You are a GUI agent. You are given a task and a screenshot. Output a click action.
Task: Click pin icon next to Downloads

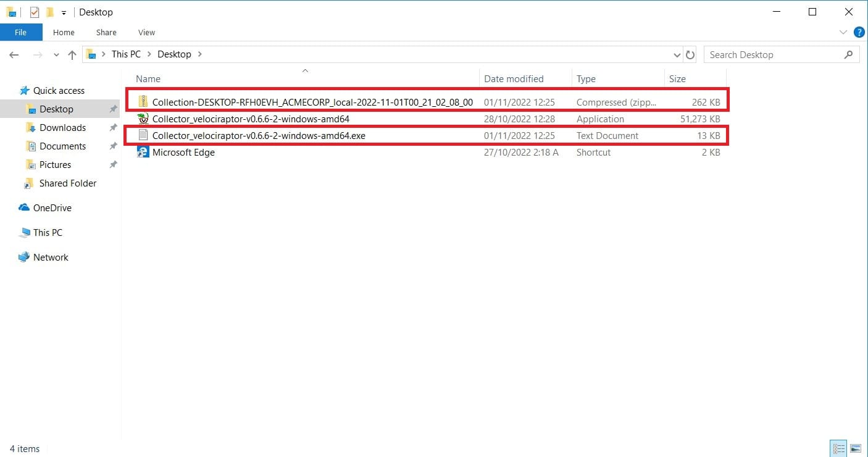click(113, 128)
